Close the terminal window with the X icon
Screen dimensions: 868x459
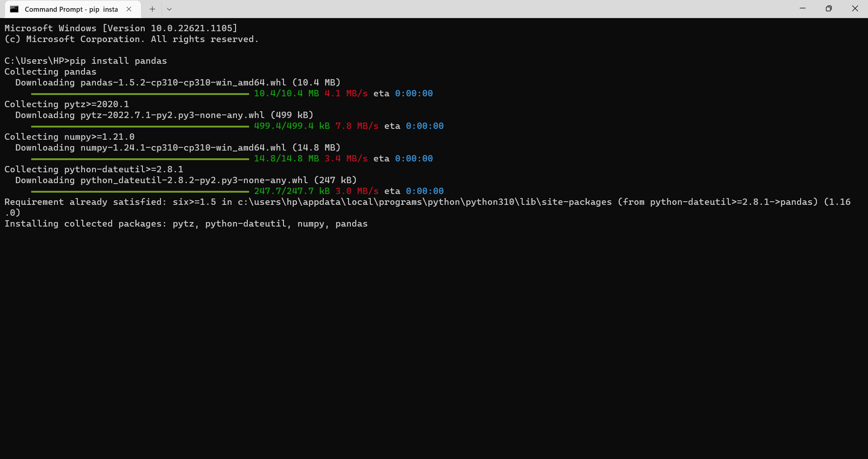click(855, 8)
